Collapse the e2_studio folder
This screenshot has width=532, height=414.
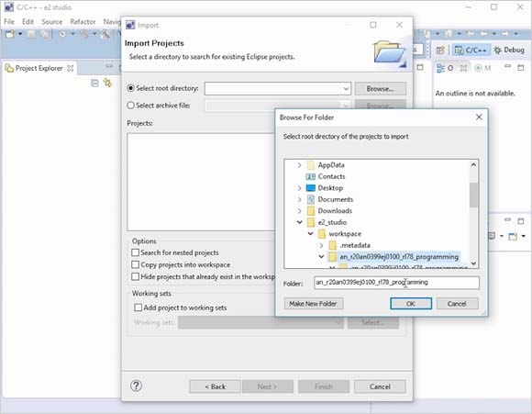pos(299,222)
